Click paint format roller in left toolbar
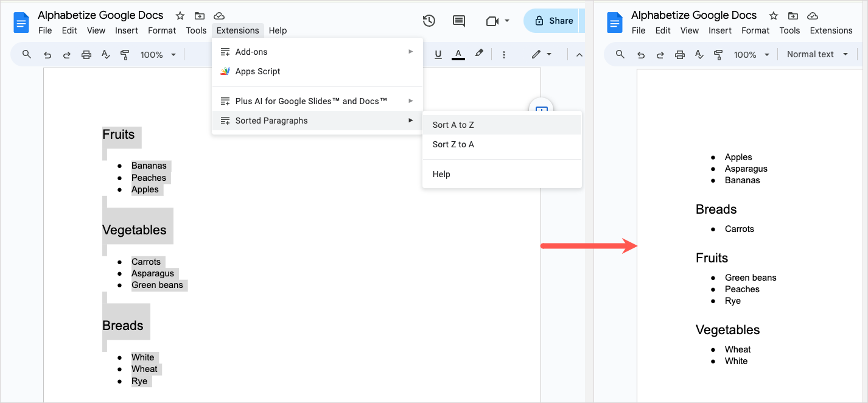Image resolution: width=868 pixels, height=403 pixels. click(125, 55)
